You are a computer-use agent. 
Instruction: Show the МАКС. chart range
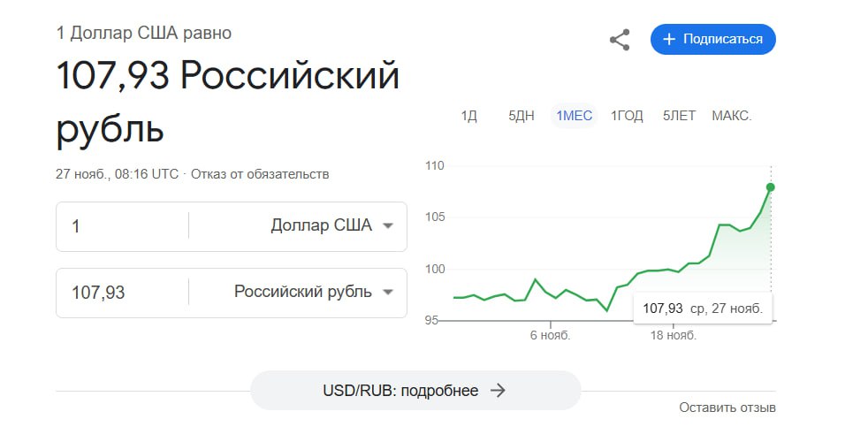coord(732,116)
